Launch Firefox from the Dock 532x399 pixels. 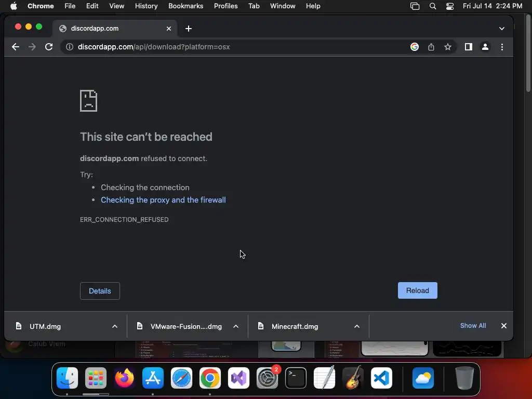point(124,378)
